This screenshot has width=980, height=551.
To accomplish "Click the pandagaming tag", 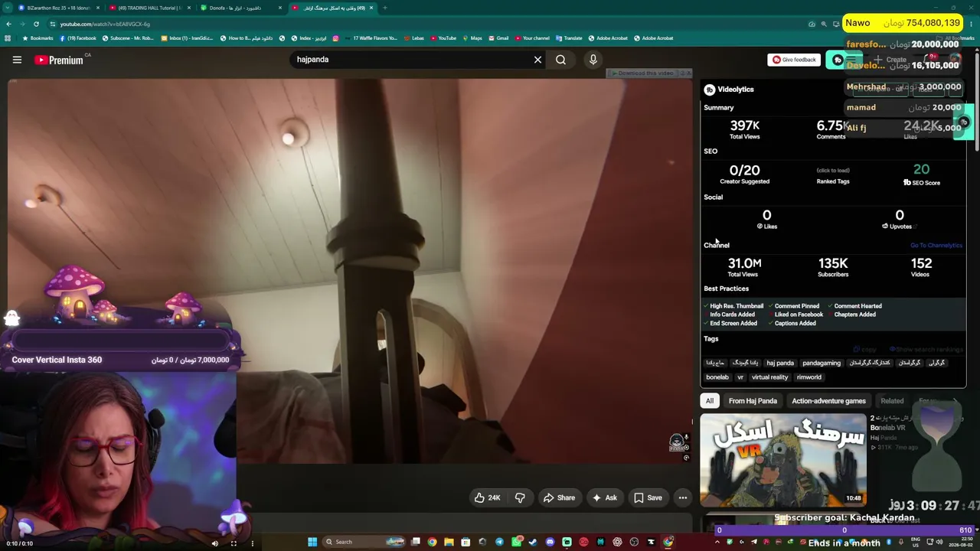I will click(822, 363).
